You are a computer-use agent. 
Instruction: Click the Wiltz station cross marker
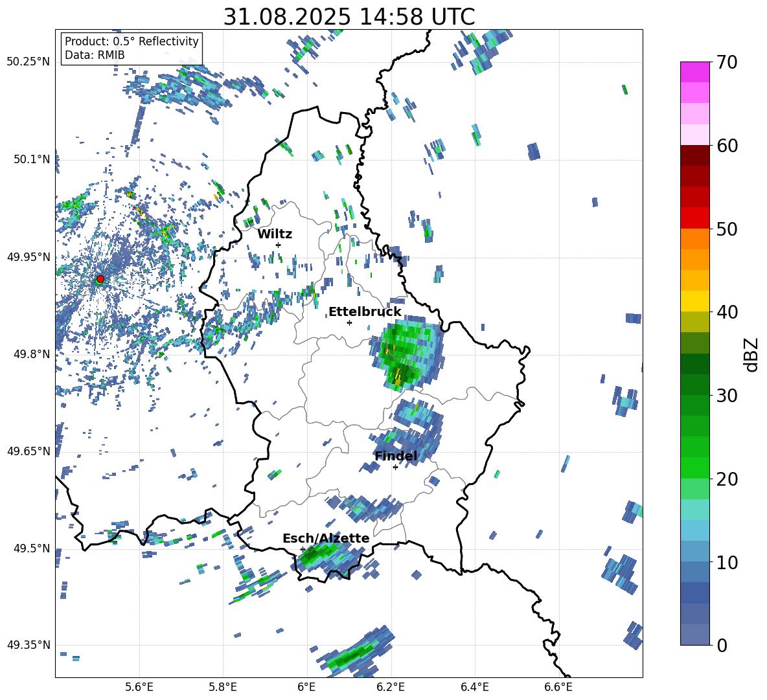(x=279, y=245)
